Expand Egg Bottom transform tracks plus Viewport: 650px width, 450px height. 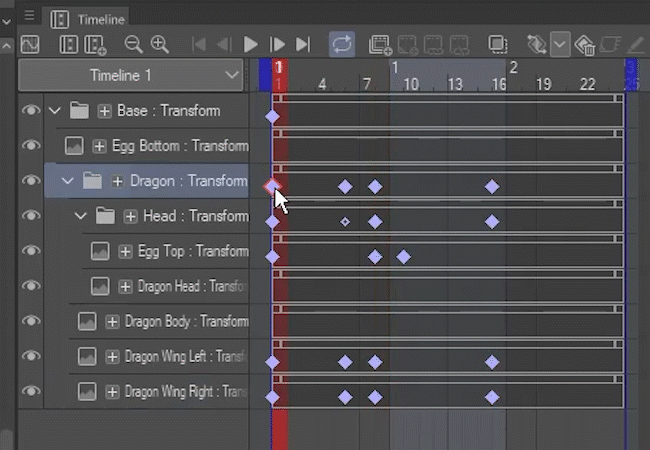pyautogui.click(x=99, y=146)
